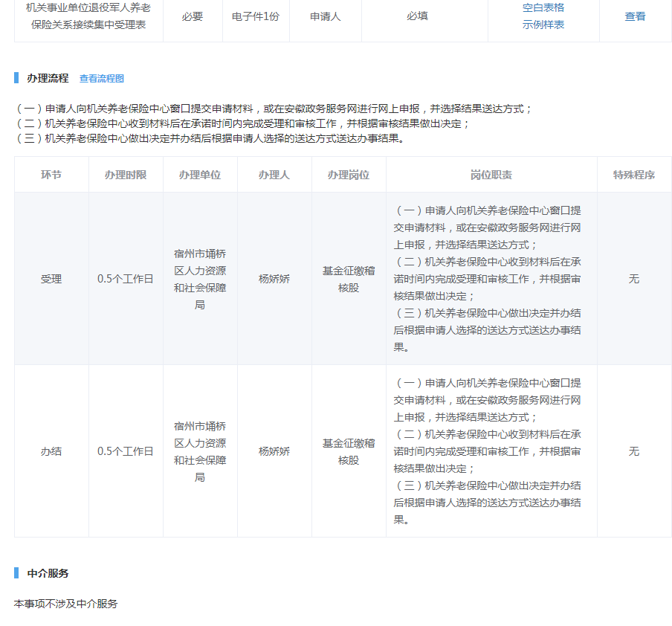This screenshot has height=626, width=672.
Task: Select the 特殊程序 column header
Action: [x=634, y=175]
